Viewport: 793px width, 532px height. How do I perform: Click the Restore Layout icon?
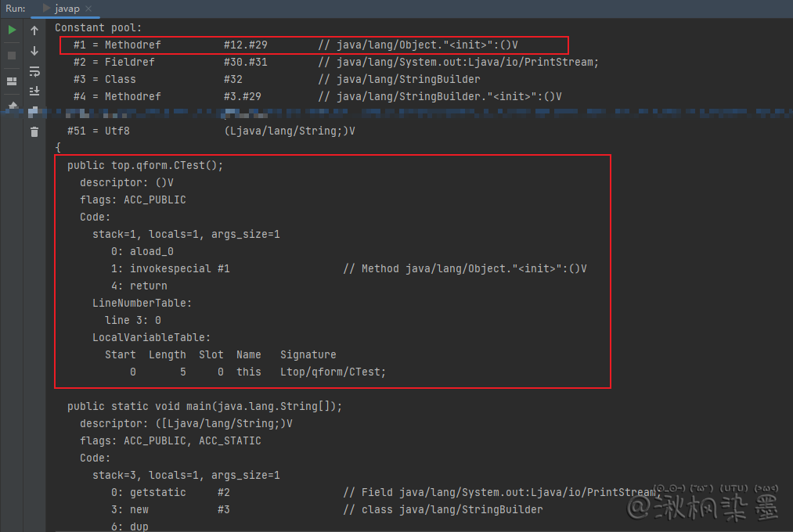click(x=12, y=81)
